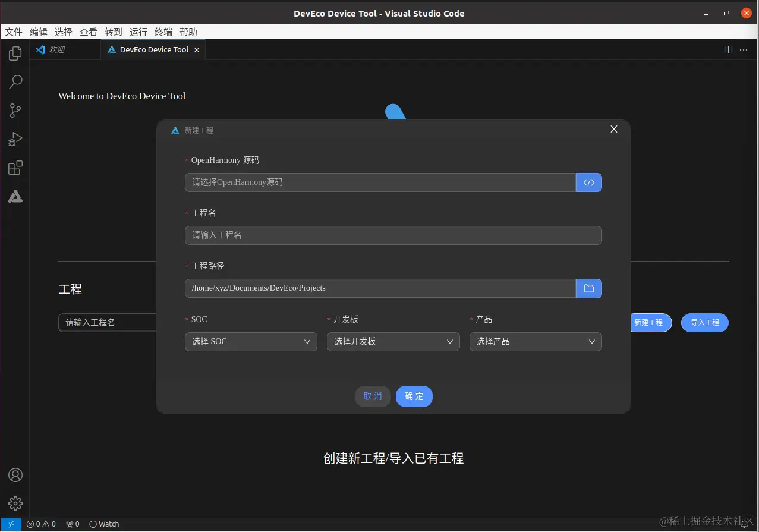Open the 编辑 menu

click(x=39, y=32)
